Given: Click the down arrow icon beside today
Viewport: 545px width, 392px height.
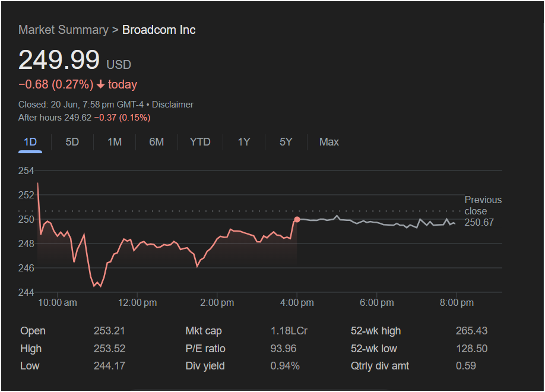Looking at the screenshot, I should click(x=100, y=84).
